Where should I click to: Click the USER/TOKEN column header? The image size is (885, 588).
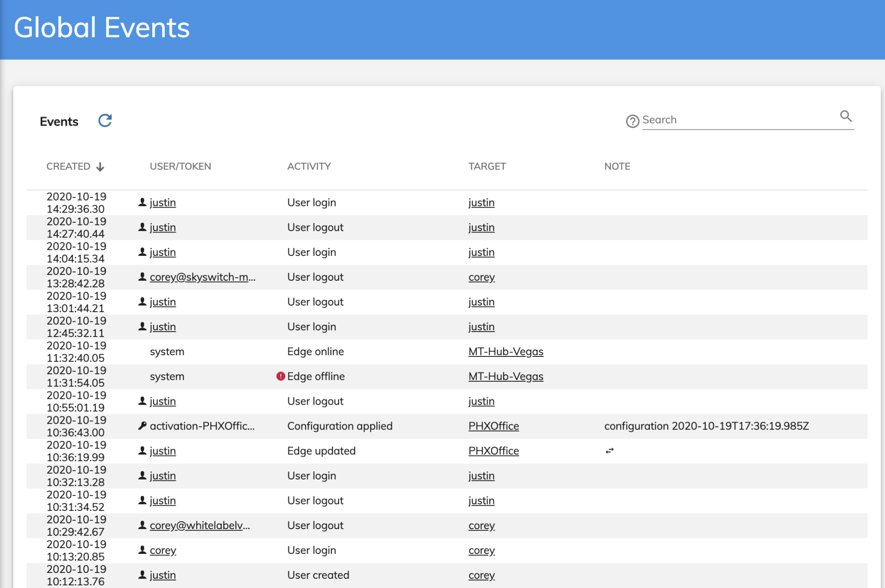(180, 166)
